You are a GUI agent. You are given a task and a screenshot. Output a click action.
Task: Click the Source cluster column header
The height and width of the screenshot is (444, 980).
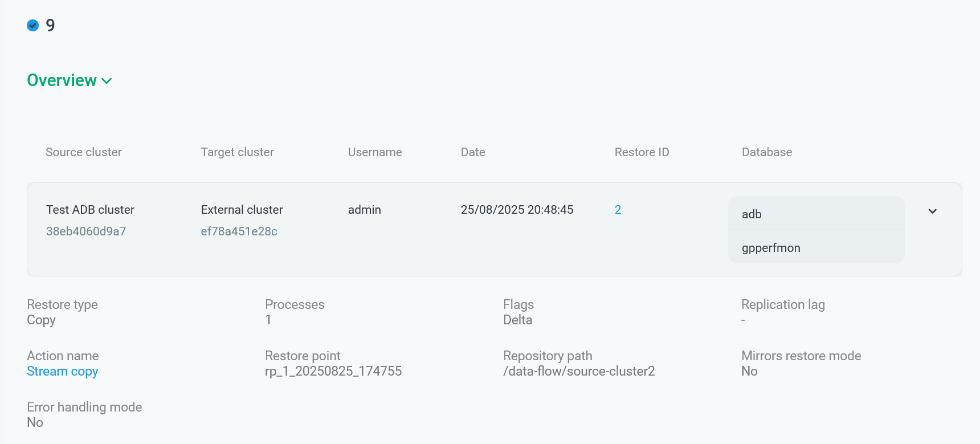point(84,152)
